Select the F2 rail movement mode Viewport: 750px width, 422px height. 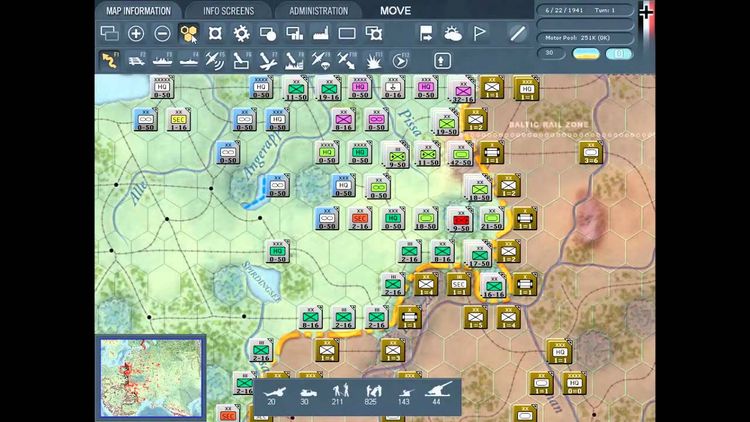[137, 61]
